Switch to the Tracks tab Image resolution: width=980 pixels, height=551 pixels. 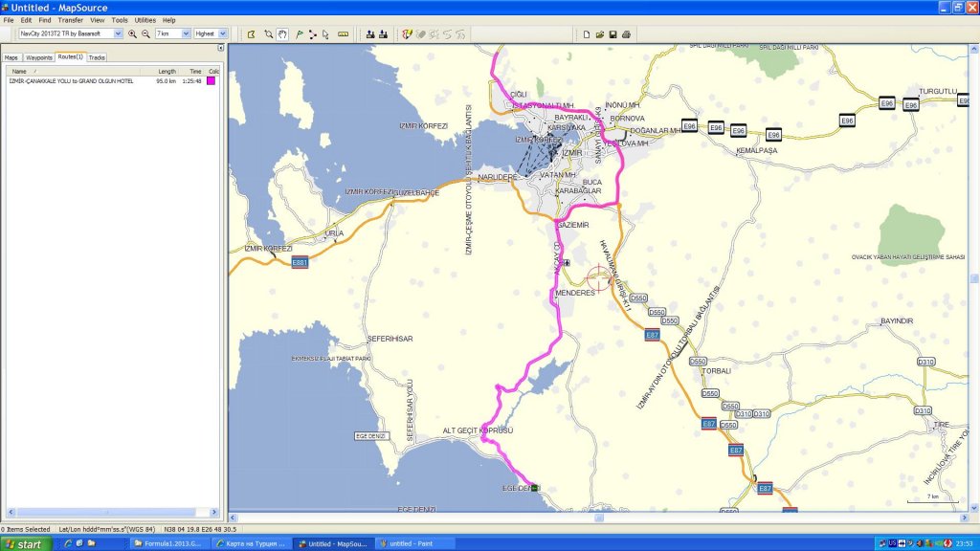(x=97, y=57)
